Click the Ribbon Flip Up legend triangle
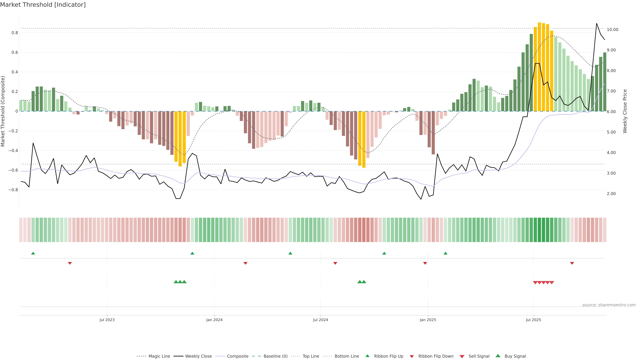644x362 pixels. (x=367, y=356)
